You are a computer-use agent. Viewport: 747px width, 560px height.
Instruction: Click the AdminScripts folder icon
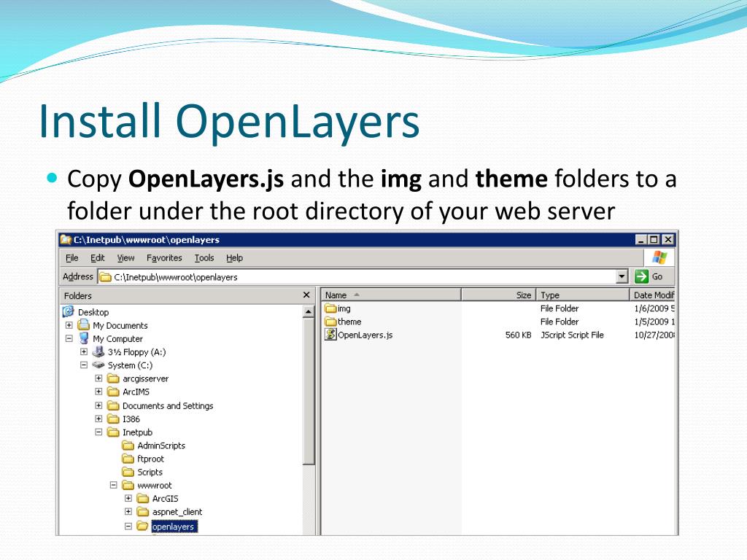pos(128,446)
